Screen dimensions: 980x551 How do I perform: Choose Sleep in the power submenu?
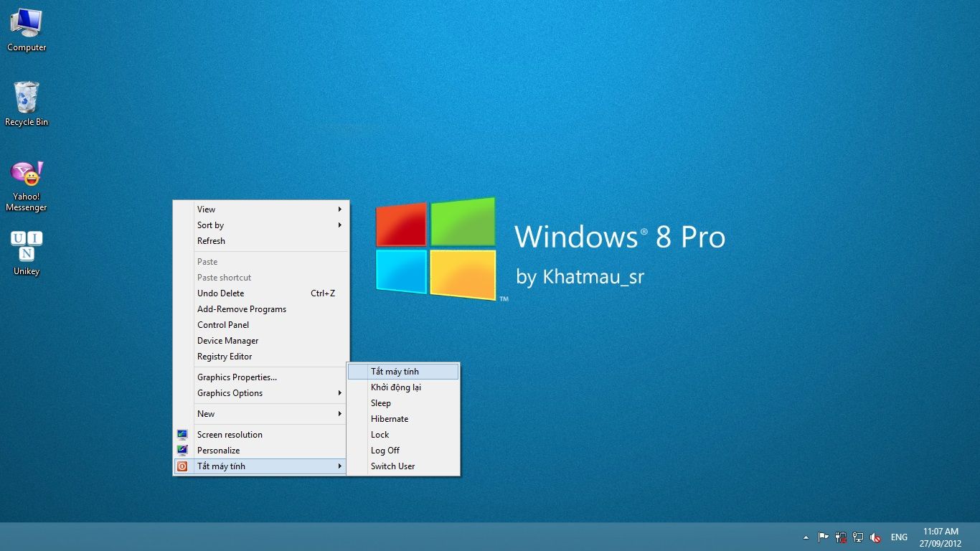[403, 403]
